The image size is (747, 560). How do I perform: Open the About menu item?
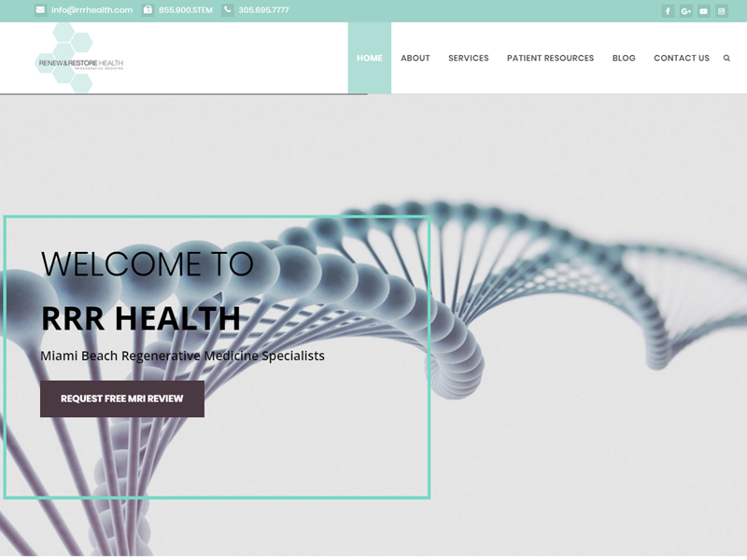coord(416,58)
